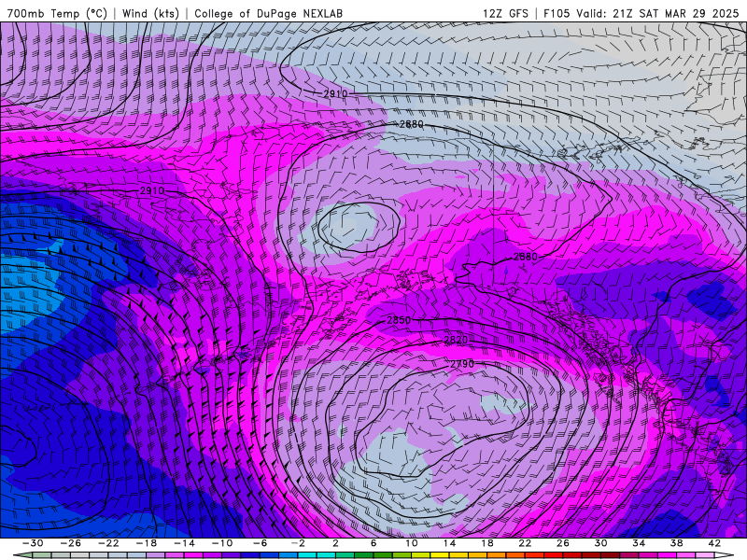Click the -22 value on the temperature scale
The width and height of the screenshot is (747, 560).
tap(108, 543)
